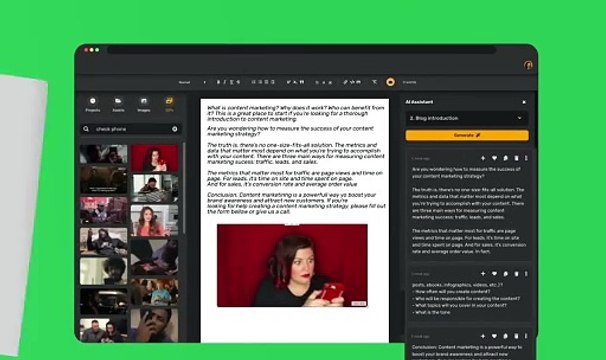This screenshot has height=360, width=606.
Task: Open more options on 'Conclusion' result card
Action: click(526, 336)
